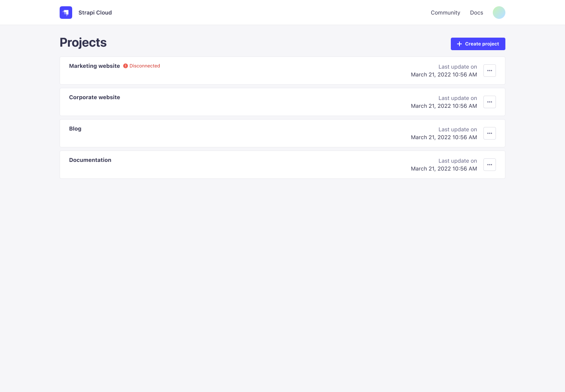The image size is (565, 392).
Task: Click the plus icon on Create project
Action: click(459, 44)
